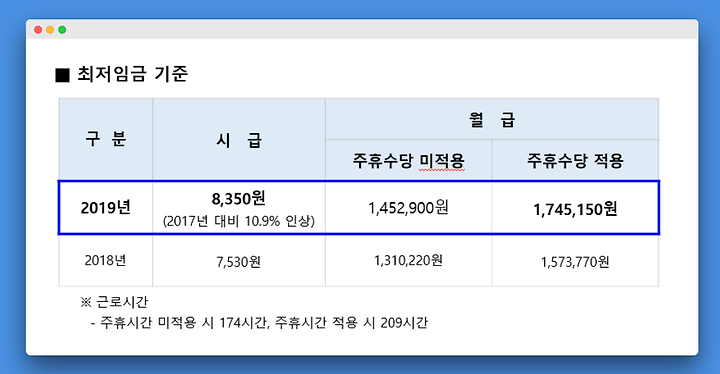The height and width of the screenshot is (374, 720).
Task: Click the green maximize window button
Action: [x=62, y=30]
